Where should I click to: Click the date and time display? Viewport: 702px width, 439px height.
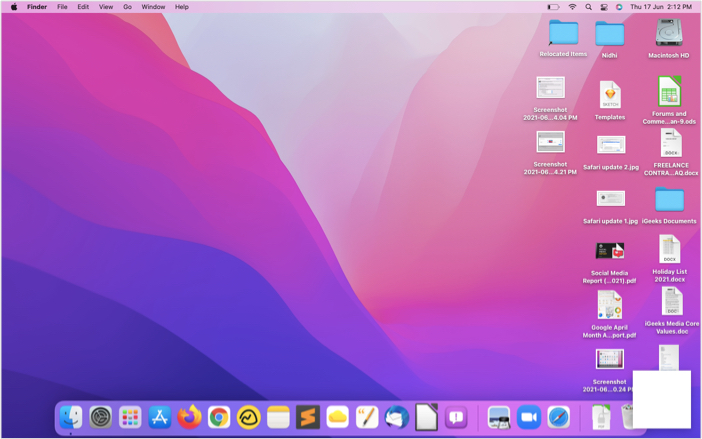[x=661, y=7]
